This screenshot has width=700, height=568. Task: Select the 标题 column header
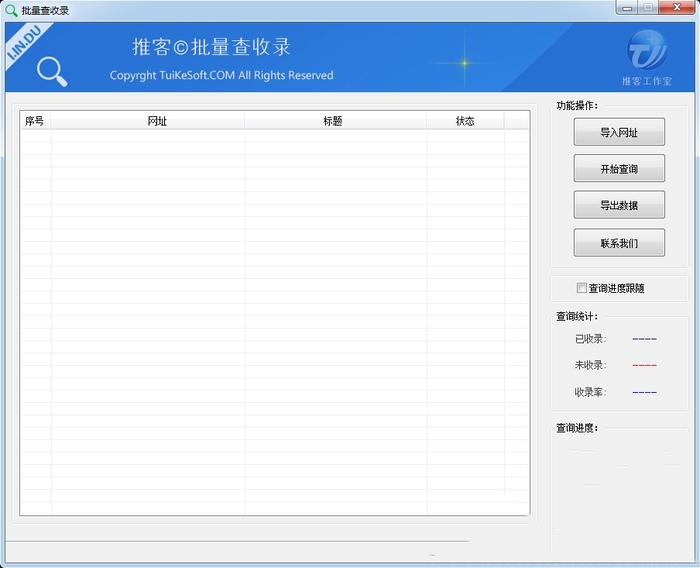tap(333, 121)
